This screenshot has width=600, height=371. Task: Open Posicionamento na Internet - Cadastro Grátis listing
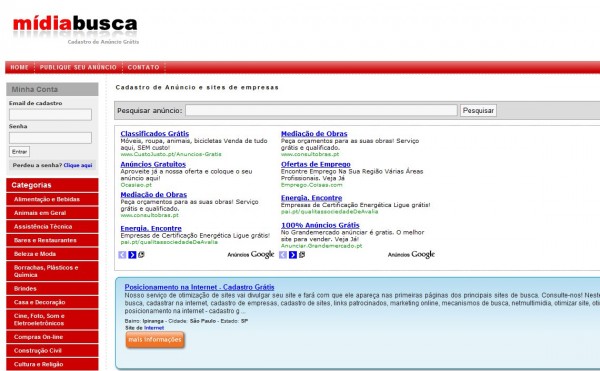point(199,287)
